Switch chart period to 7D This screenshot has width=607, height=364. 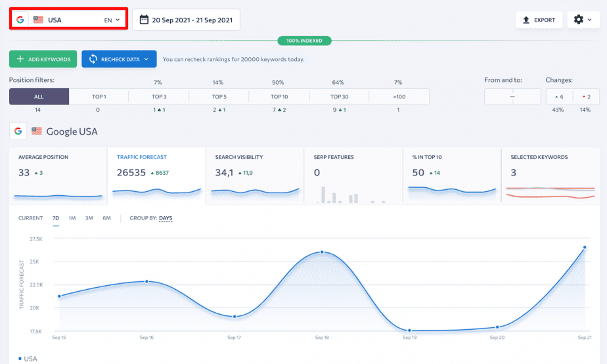56,218
